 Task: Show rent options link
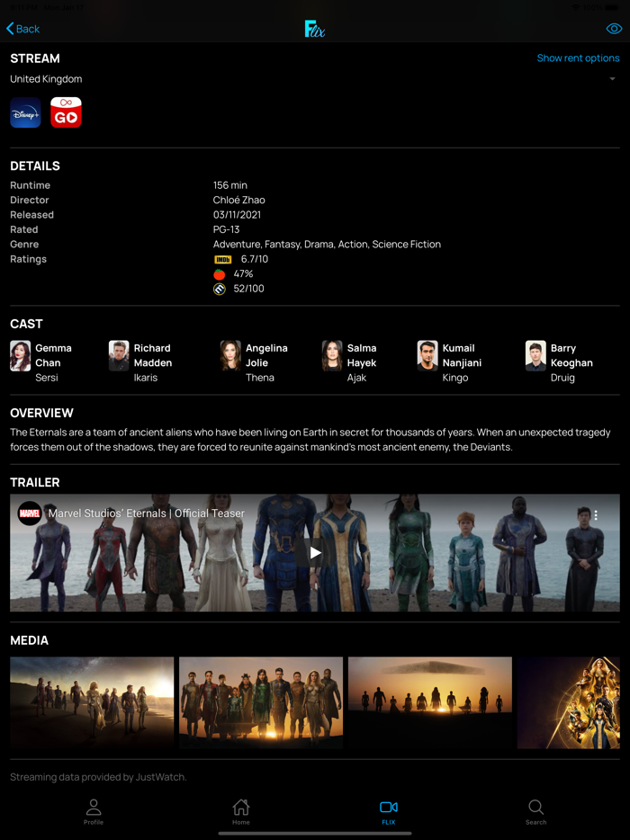578,58
